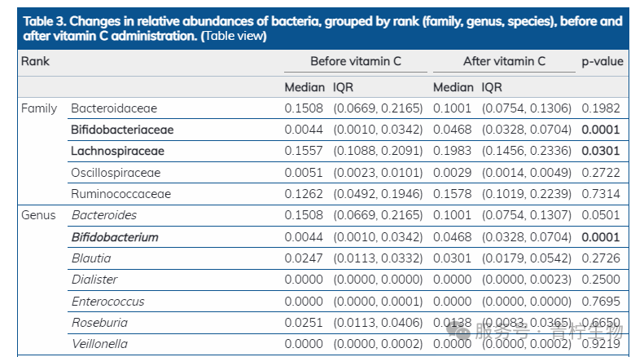The width and height of the screenshot is (644, 357).
Task: Click the Roseburia genus row label
Action: click(99, 323)
